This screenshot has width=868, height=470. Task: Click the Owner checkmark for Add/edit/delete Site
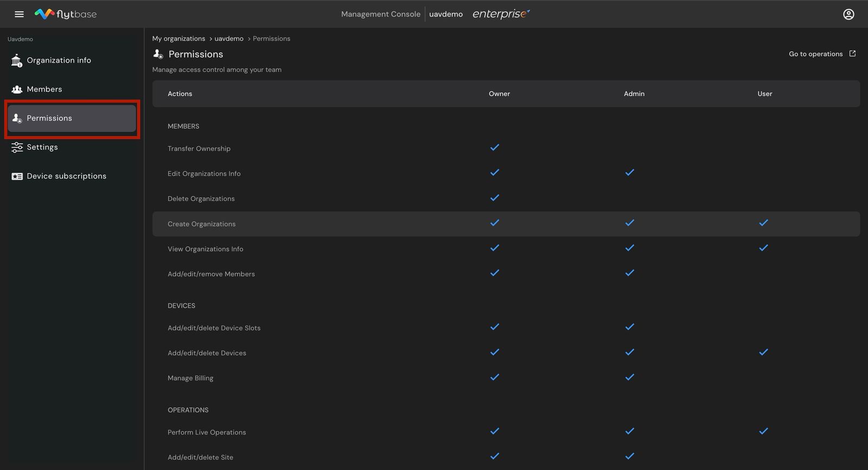[495, 456]
